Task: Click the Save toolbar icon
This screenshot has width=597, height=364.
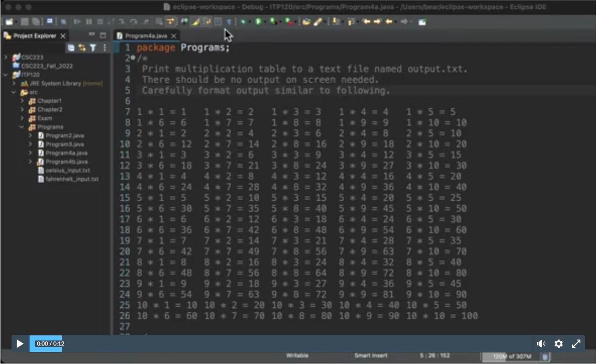Action: click(25, 22)
